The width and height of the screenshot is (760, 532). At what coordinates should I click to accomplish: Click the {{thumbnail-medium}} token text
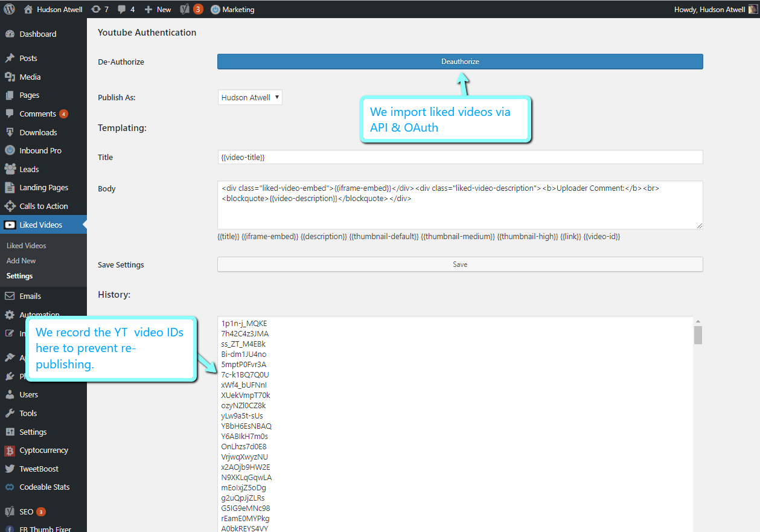point(458,237)
